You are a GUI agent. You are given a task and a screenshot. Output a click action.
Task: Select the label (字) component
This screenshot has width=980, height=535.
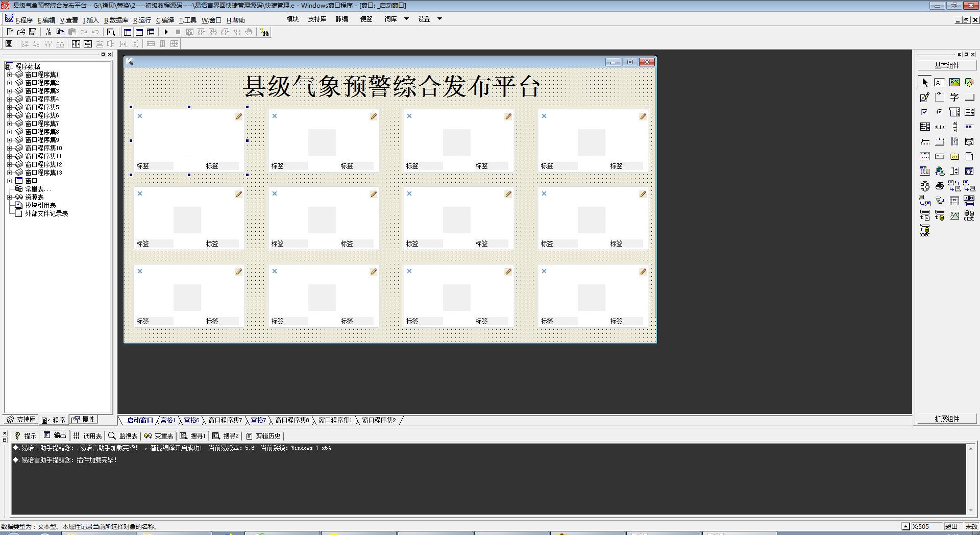(x=954, y=97)
